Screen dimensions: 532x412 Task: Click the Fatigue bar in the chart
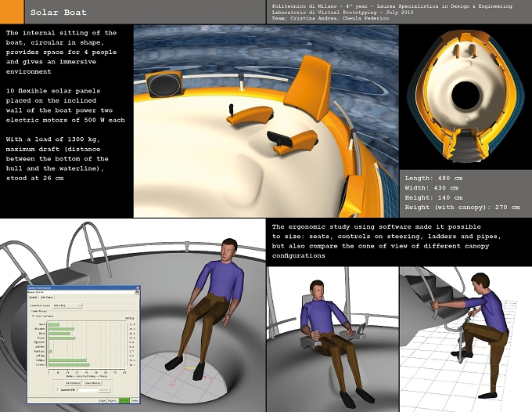67,360
